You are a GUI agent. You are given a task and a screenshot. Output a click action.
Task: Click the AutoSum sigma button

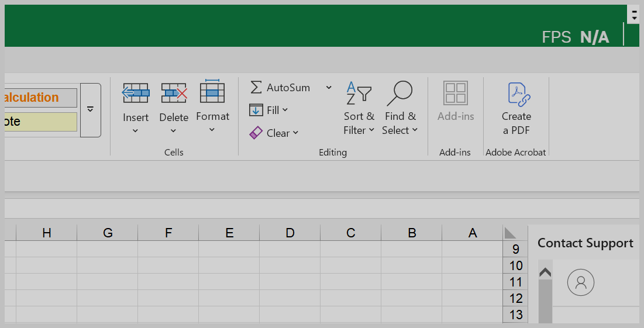click(x=256, y=87)
